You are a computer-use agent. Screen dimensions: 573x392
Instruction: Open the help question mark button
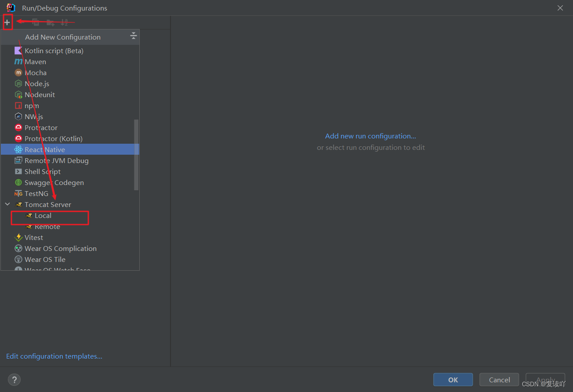point(14,380)
